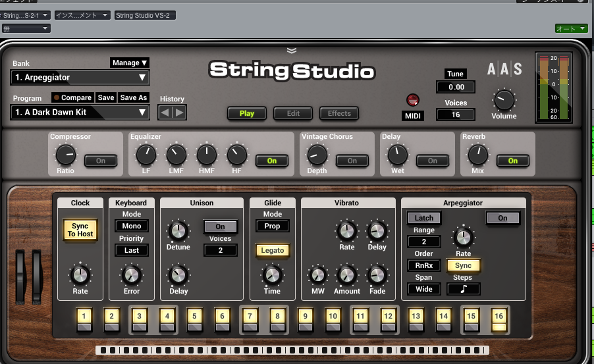This screenshot has width=594, height=364.
Task: Open the Arpeggiator Span Wide selector
Action: (x=424, y=289)
